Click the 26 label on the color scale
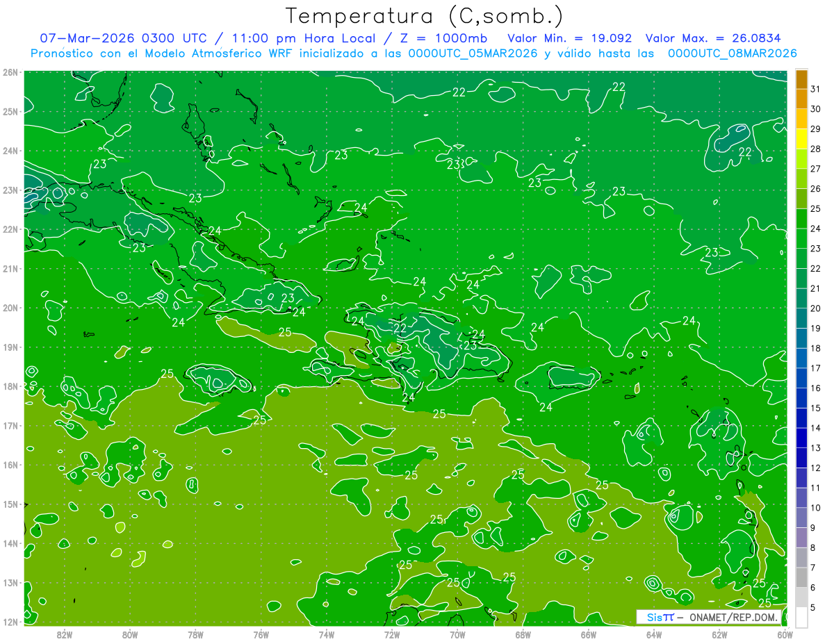 pos(816,188)
